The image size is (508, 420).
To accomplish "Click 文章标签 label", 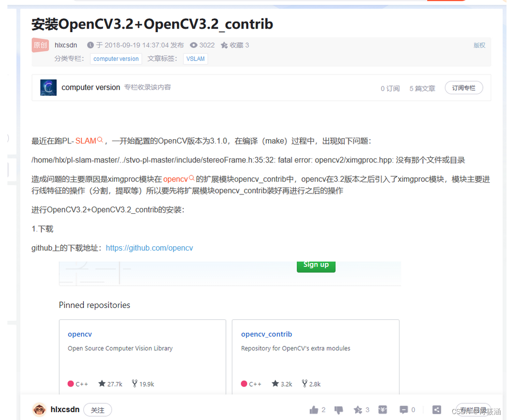I will [162, 59].
